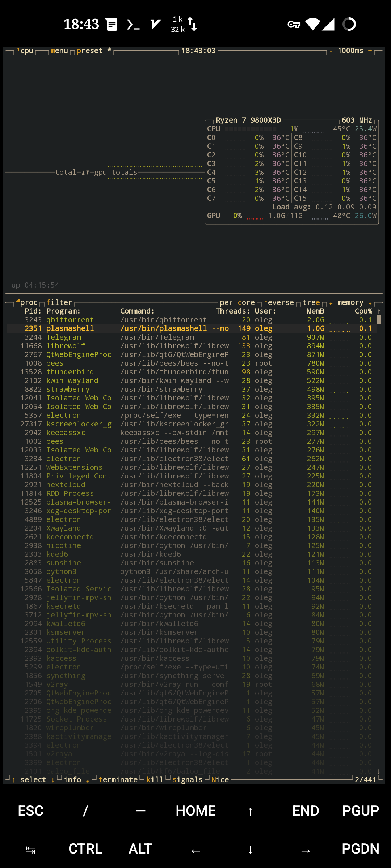Image resolution: width=391 pixels, height=868 pixels.
Task: Tap the PGDN extra key
Action: point(361,849)
